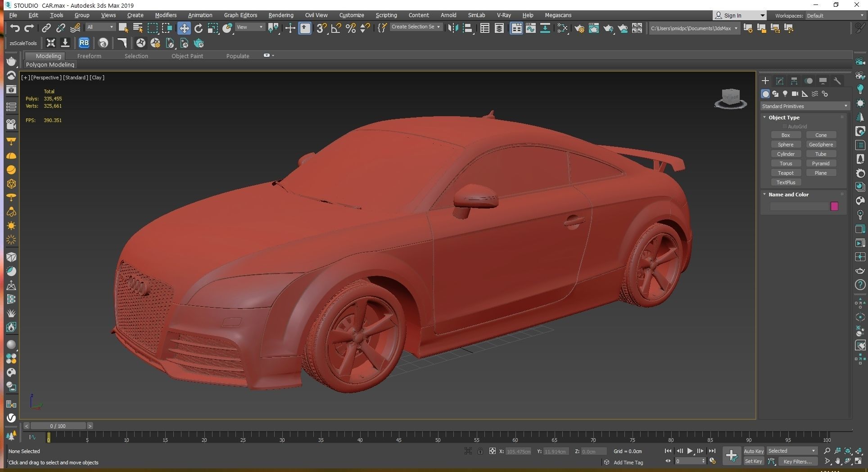The image size is (868, 472).
Task: Click the GeoSphere button
Action: coord(821,145)
